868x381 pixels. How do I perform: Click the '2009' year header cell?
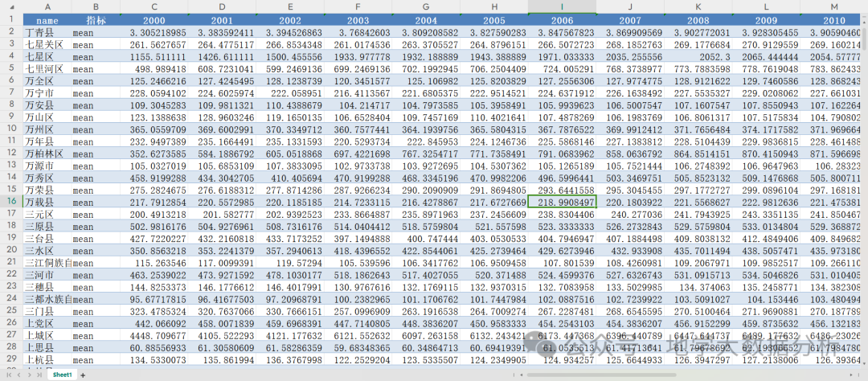[766, 20]
